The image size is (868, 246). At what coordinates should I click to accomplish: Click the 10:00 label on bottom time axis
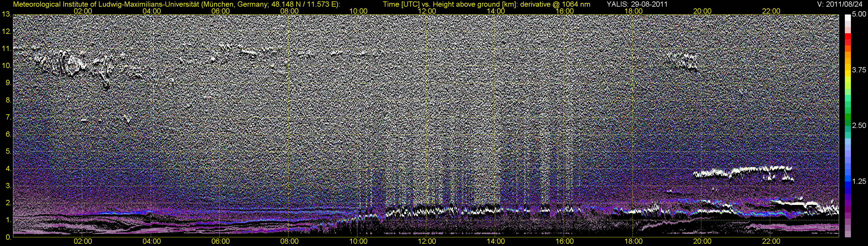click(358, 241)
